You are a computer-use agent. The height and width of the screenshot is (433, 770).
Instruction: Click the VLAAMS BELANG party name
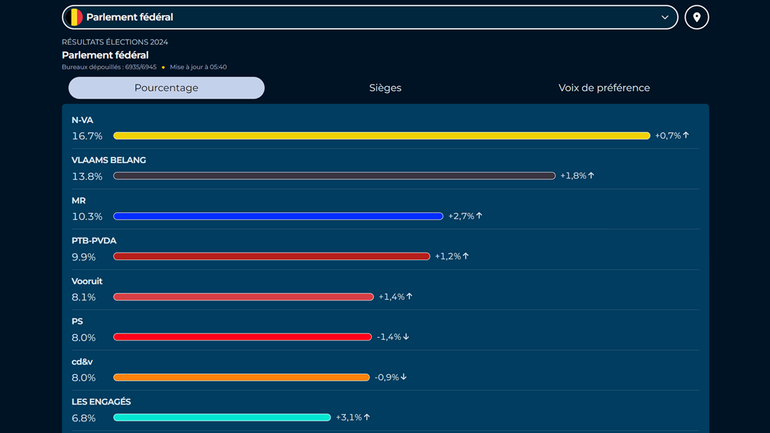coord(109,161)
